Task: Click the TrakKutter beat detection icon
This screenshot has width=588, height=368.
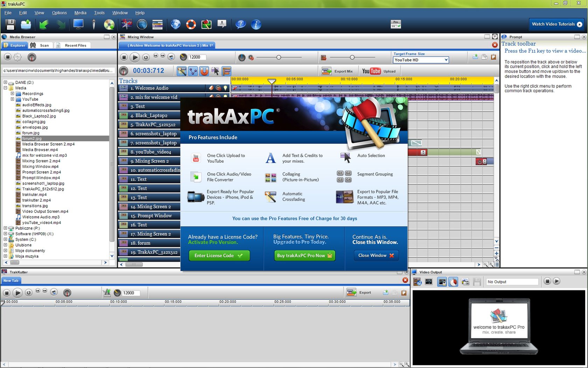Action: 107,292
